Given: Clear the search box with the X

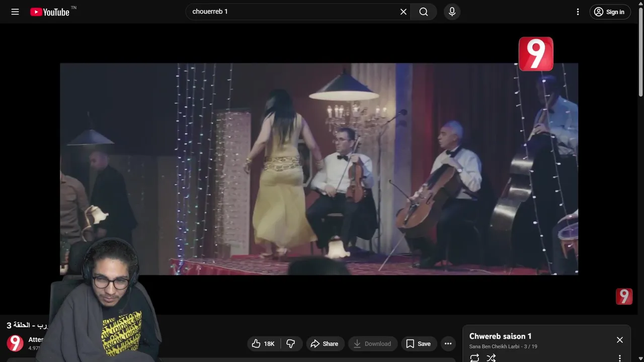Looking at the screenshot, I should click(x=403, y=12).
